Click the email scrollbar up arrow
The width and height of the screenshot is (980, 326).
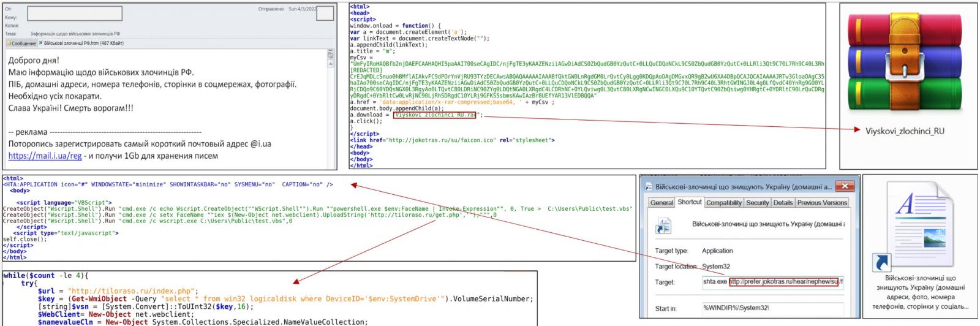pyautogui.click(x=331, y=63)
